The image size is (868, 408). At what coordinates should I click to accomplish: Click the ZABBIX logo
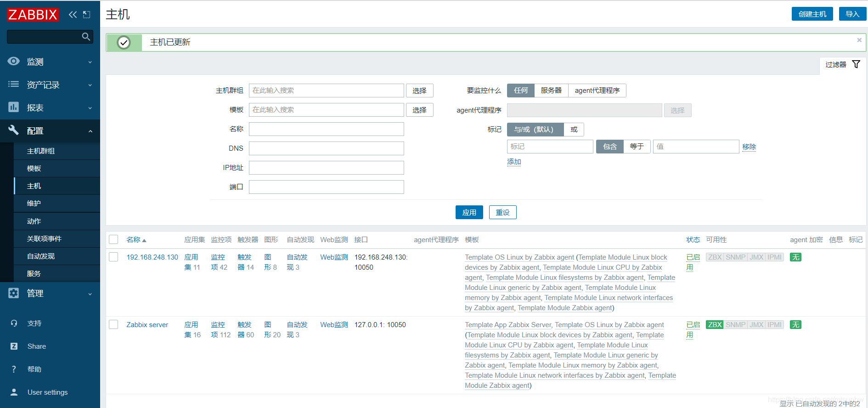pyautogui.click(x=33, y=15)
